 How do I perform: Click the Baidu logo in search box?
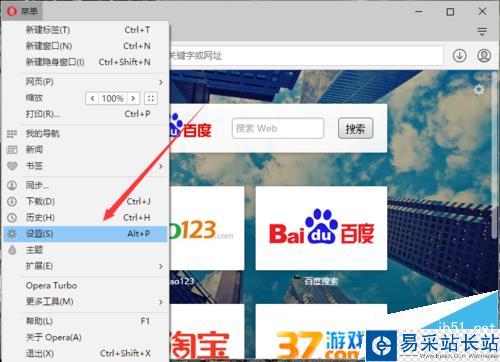click(x=191, y=127)
